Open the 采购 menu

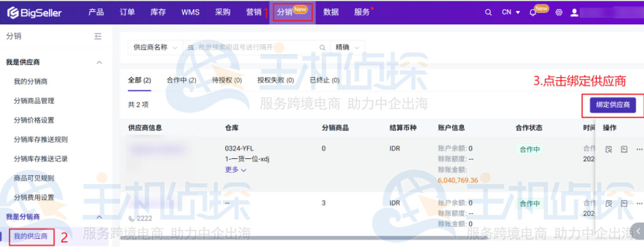click(223, 12)
